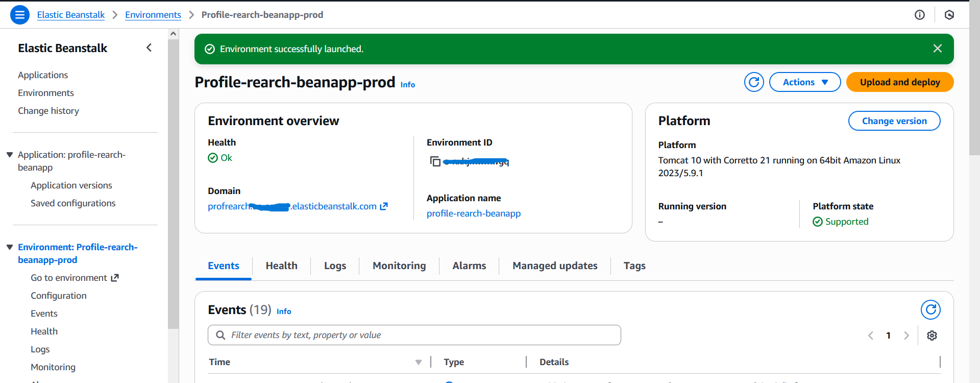
Task: Switch to the Monitoring tab
Action: tap(399, 266)
